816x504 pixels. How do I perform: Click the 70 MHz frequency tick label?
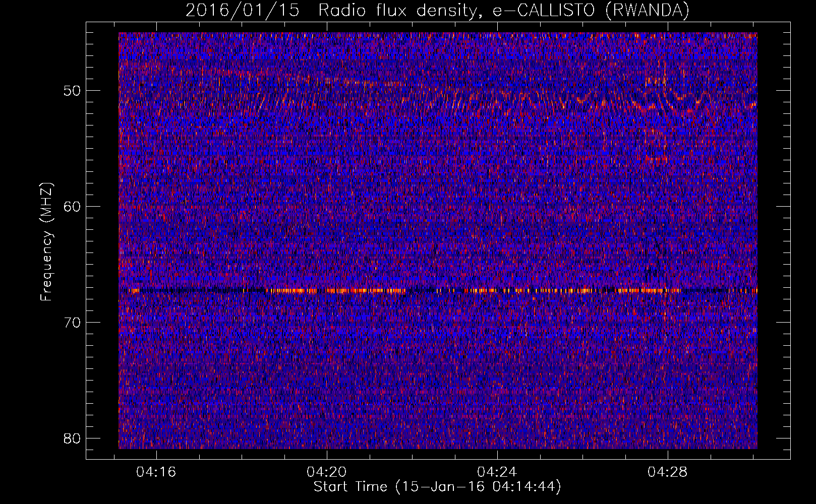coord(72,323)
